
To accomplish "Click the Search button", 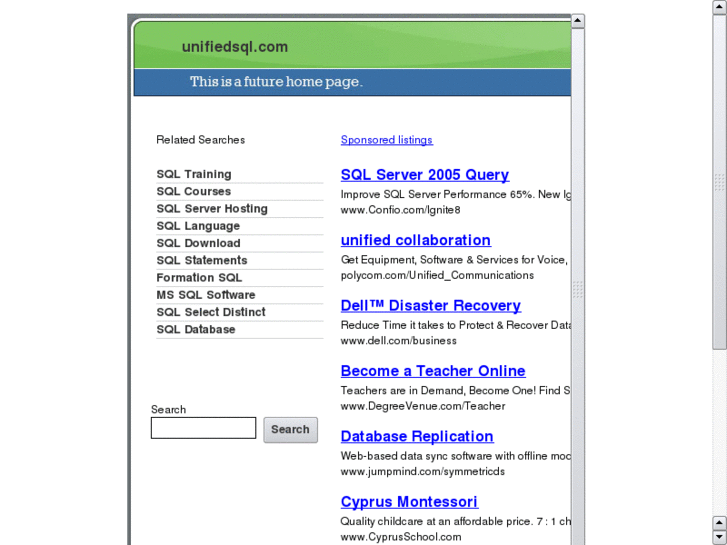I will [x=291, y=430].
